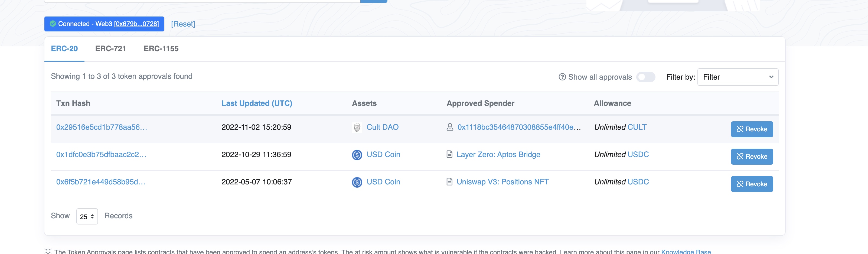Click the green connected checkmark icon

[x=53, y=24]
